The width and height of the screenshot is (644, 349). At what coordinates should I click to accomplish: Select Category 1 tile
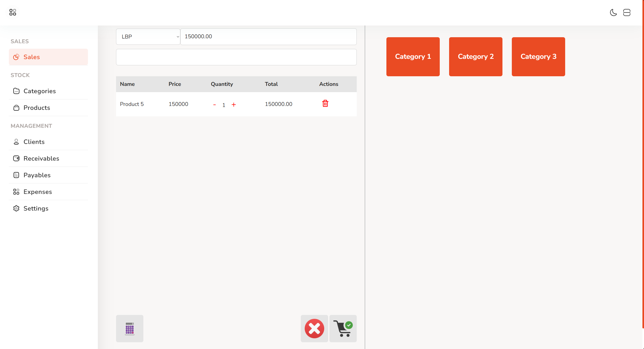coord(413,57)
